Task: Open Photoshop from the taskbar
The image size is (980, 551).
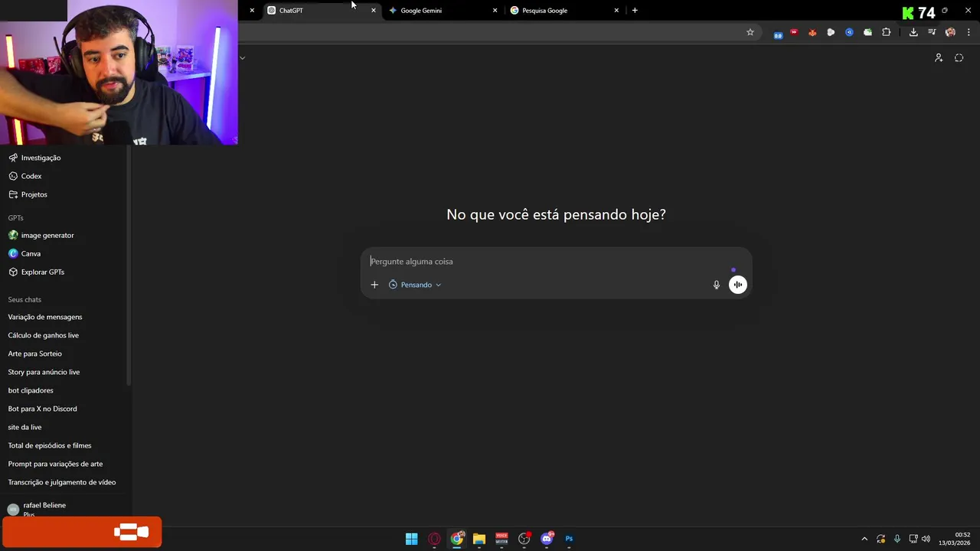Action: click(x=569, y=539)
